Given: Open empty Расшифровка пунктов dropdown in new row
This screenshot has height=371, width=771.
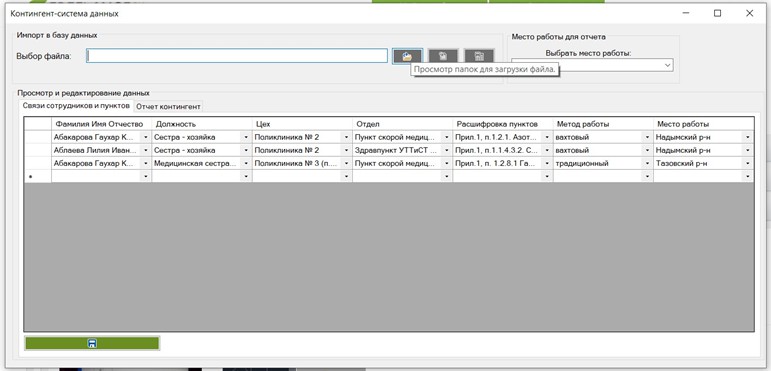Looking at the screenshot, I should 547,176.
